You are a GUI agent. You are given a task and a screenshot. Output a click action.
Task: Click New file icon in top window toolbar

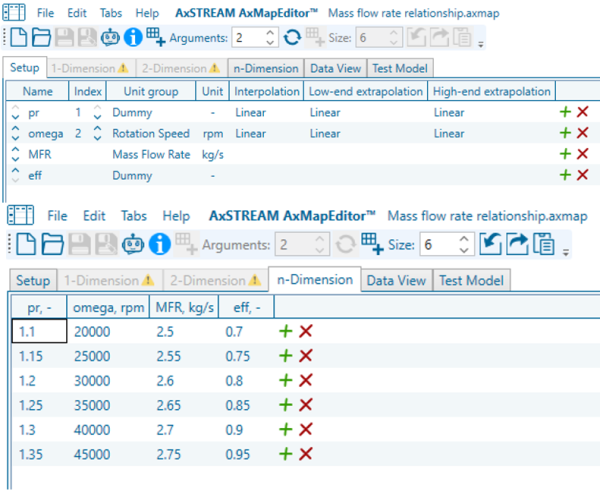pyautogui.click(x=18, y=38)
